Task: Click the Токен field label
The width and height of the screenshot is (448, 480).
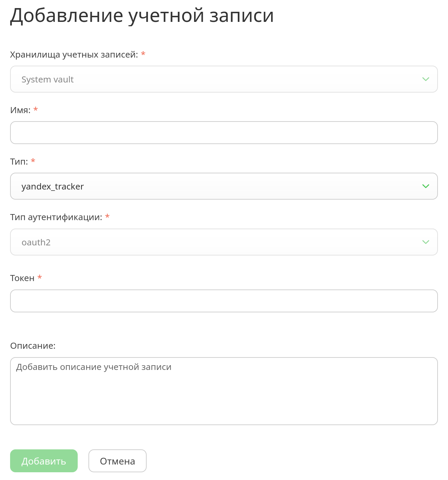Action: point(22,278)
